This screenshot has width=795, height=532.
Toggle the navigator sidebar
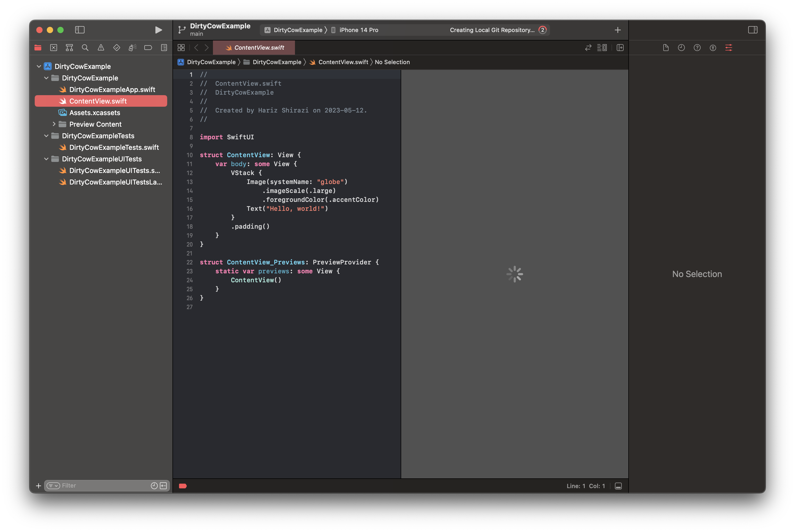[80, 30]
